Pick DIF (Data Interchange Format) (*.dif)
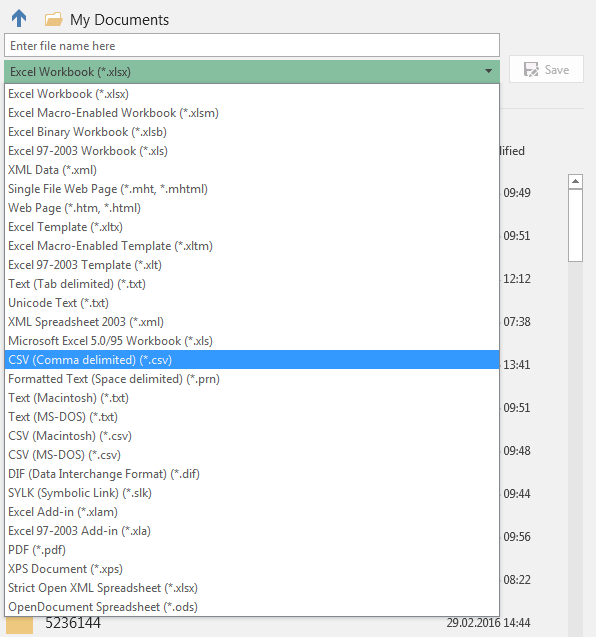Image resolution: width=596 pixels, height=637 pixels. click(x=252, y=474)
